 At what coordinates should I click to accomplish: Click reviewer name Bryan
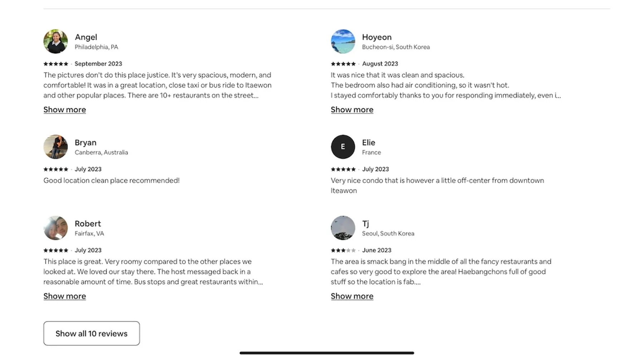pyautogui.click(x=86, y=142)
